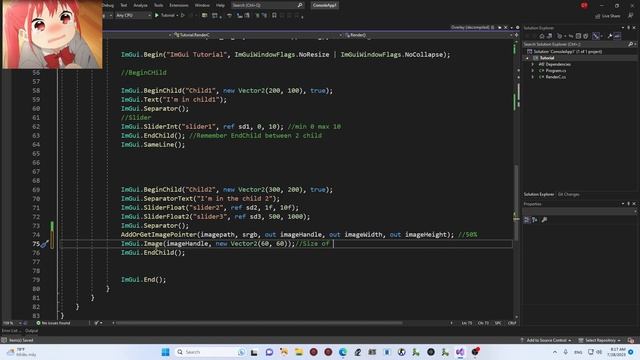Viewport: 640px width, 360px height.
Task: Click the Solution Explorer wrench properties icon
Action: (x=610, y=36)
